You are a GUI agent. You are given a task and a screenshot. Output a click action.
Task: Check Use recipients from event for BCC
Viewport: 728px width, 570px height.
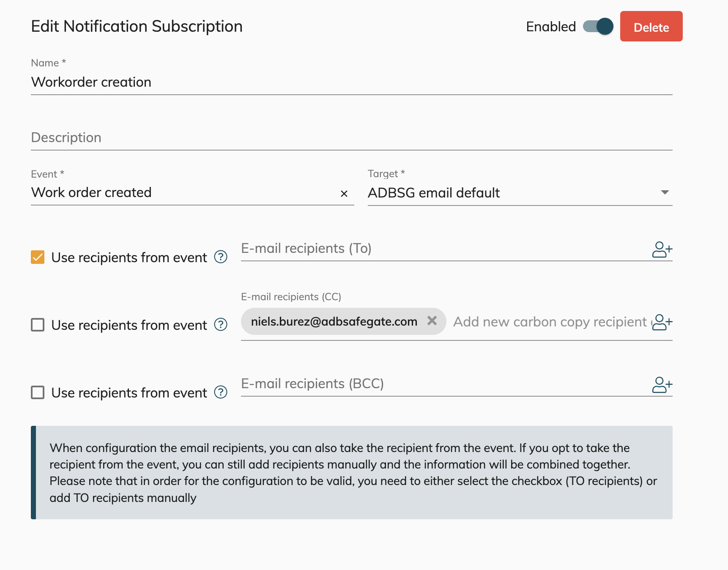38,392
